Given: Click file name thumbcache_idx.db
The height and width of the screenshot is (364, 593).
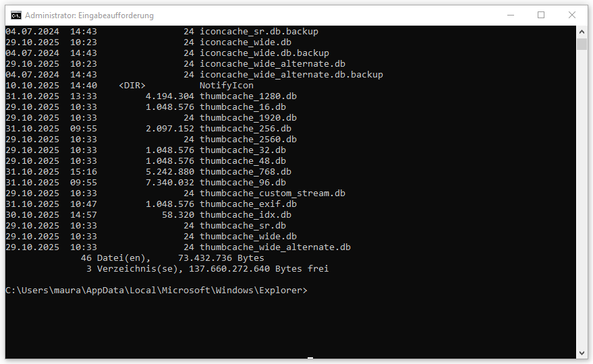Looking at the screenshot, I should coord(246,215).
